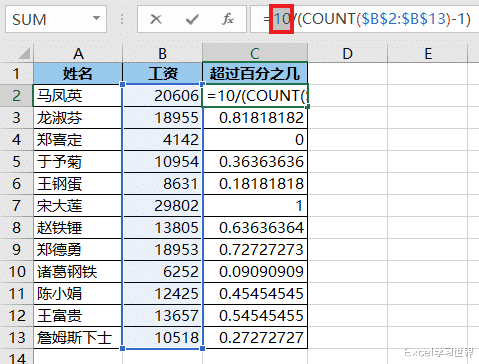Click header cell 超过百分之几
Image resolution: width=479 pixels, height=364 pixels.
click(x=255, y=73)
